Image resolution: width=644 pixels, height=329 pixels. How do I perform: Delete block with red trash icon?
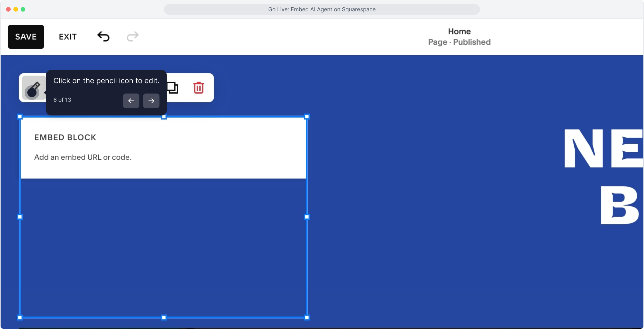click(198, 88)
